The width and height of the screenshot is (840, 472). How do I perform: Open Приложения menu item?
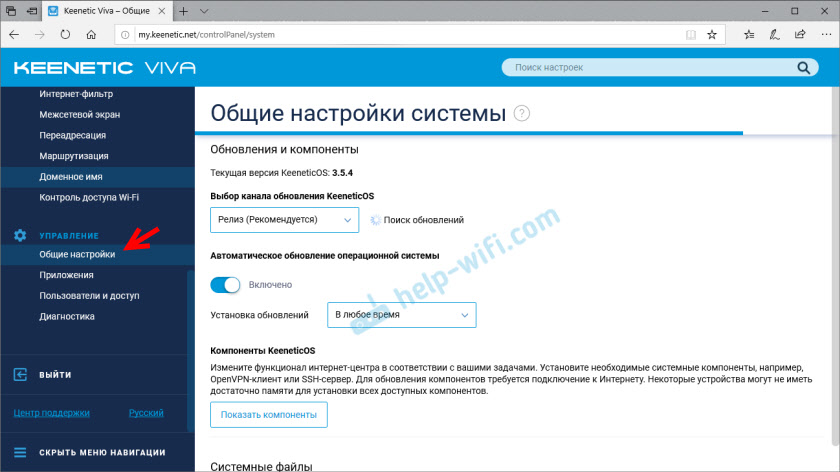pos(66,275)
